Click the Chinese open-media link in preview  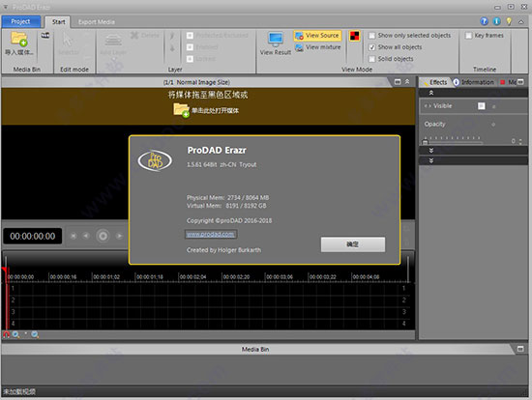pos(215,110)
